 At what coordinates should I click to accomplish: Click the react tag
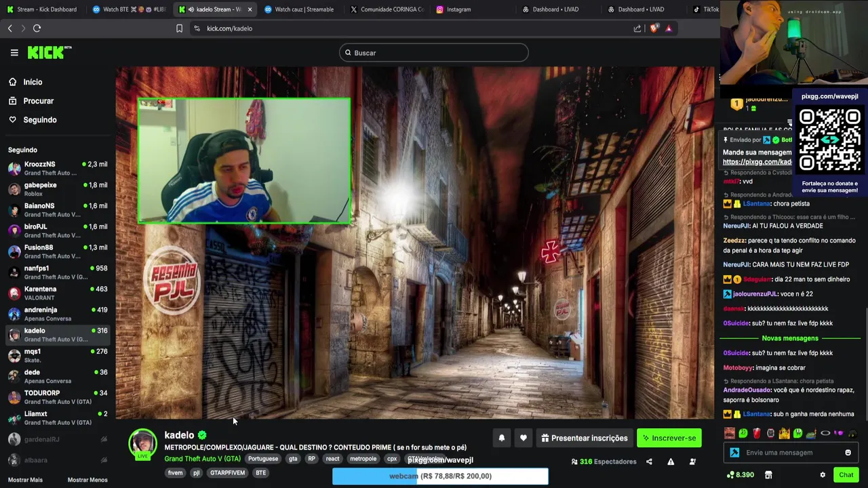pyautogui.click(x=332, y=459)
